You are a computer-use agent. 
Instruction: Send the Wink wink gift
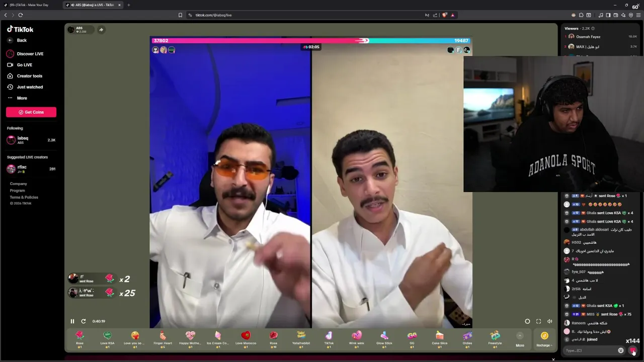point(356,339)
